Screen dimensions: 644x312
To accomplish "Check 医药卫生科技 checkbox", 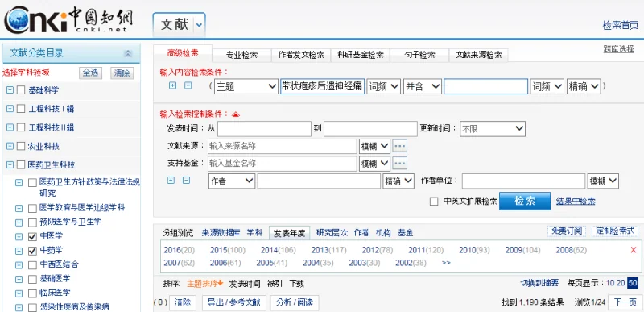I will (21, 165).
